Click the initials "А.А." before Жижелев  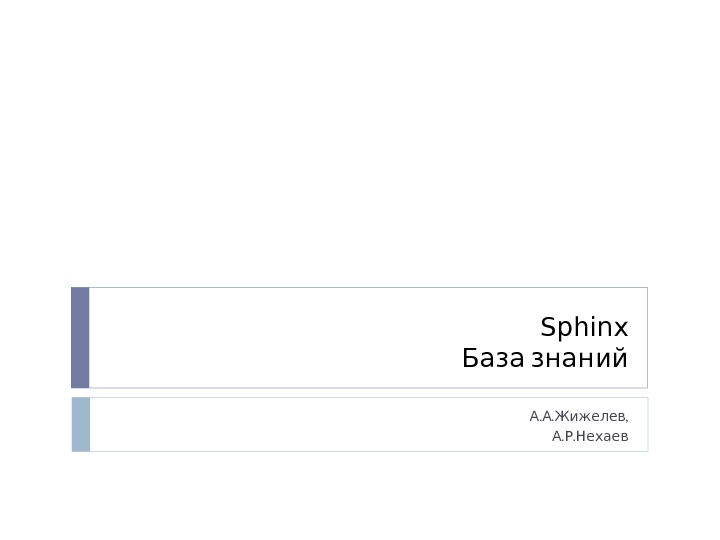pyautogui.click(x=541, y=415)
